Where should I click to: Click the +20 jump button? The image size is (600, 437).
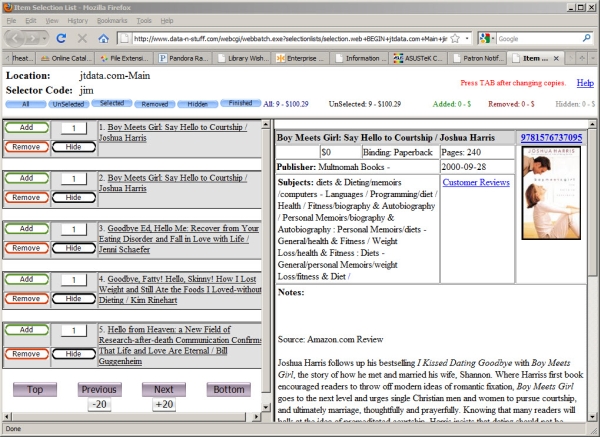coord(164,404)
